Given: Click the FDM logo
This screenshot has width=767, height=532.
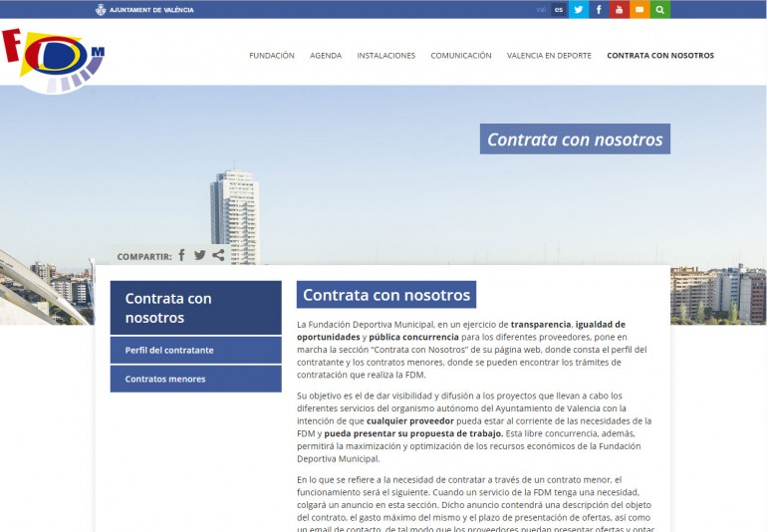Looking at the screenshot, I should pyautogui.click(x=52, y=60).
